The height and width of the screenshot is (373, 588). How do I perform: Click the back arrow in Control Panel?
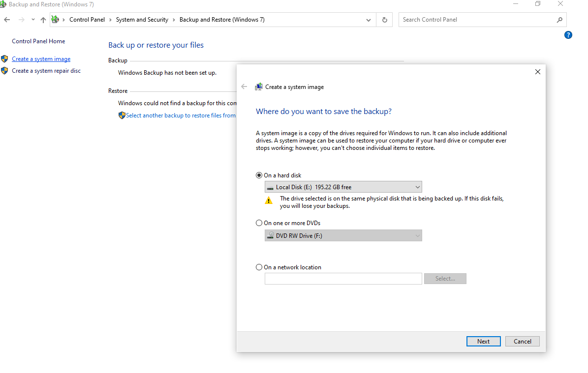[x=7, y=20]
